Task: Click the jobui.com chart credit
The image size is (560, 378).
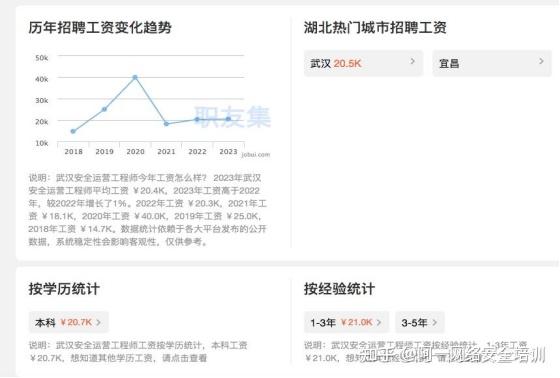Action: [x=256, y=155]
